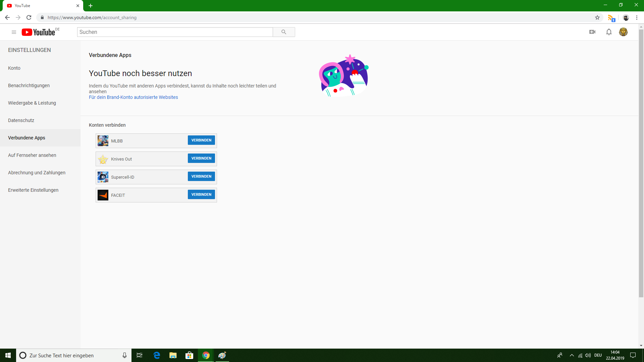This screenshot has width=644, height=362.
Task: Open Chrome's three-dot menu
Action: (x=637, y=17)
